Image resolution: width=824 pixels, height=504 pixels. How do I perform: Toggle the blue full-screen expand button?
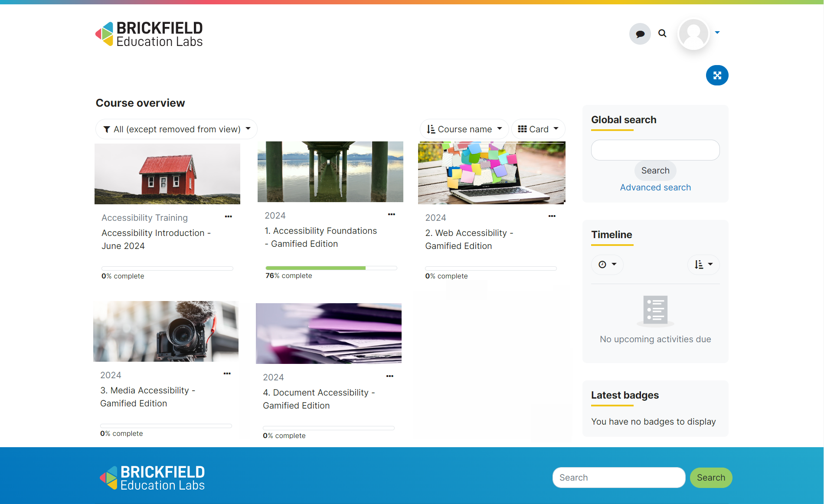tap(717, 75)
